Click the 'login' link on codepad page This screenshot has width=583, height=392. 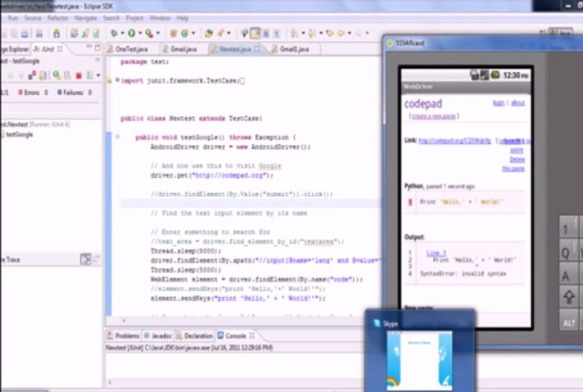pyautogui.click(x=499, y=103)
